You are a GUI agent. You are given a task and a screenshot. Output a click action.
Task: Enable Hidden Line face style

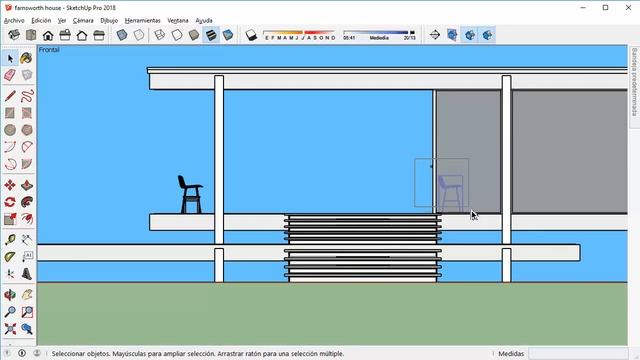177,35
